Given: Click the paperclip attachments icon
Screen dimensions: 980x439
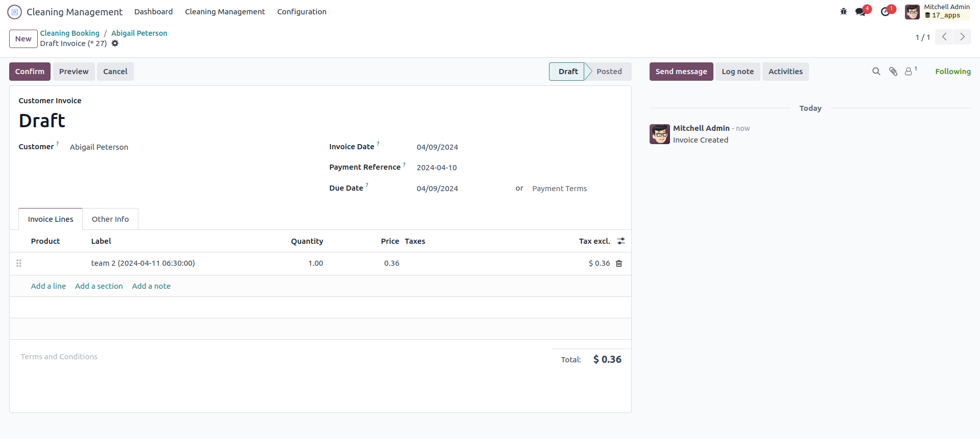Looking at the screenshot, I should coord(893,72).
